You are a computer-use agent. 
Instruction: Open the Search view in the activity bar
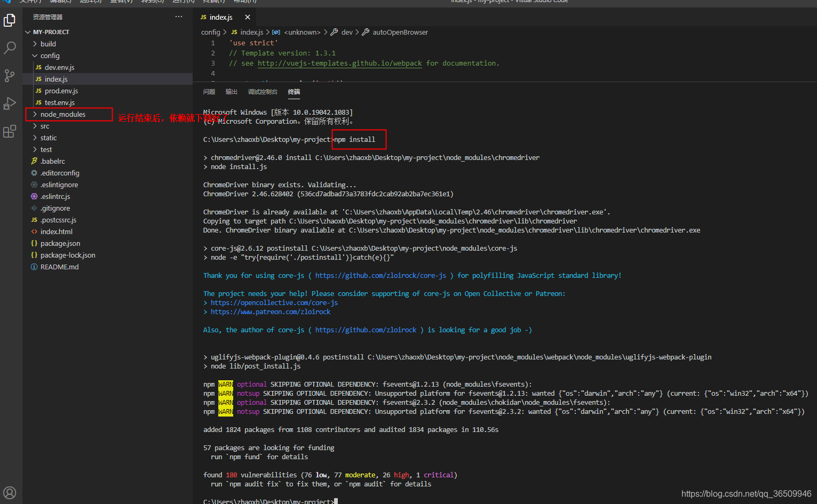[10, 48]
